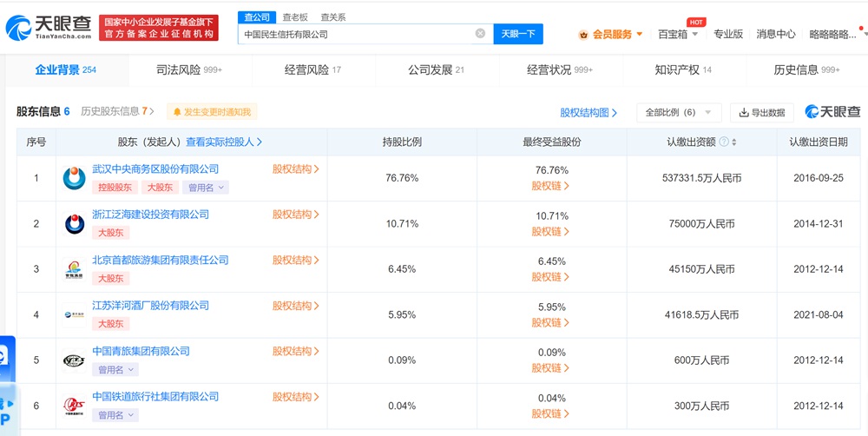
Task: Open 股权链 under 0.04% beneficial share
Action: pos(550,413)
